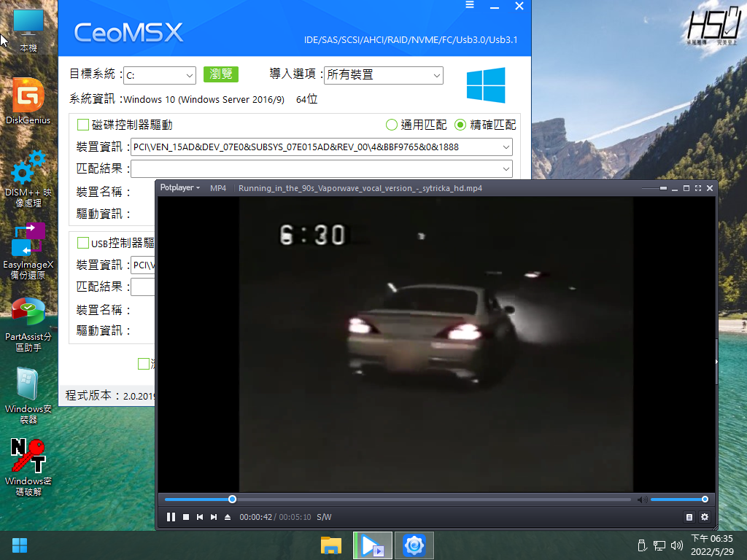Click Potplayer pin-on-top title bar icon

coord(663,188)
